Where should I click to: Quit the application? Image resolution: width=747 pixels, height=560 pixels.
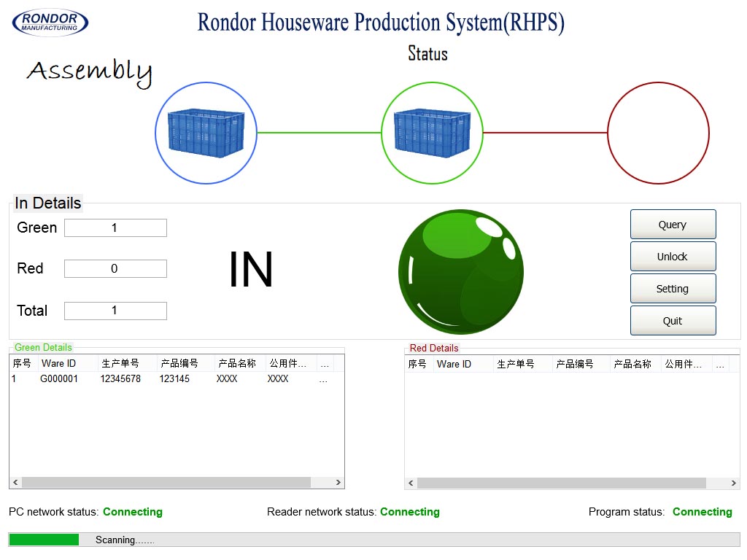[x=673, y=321]
